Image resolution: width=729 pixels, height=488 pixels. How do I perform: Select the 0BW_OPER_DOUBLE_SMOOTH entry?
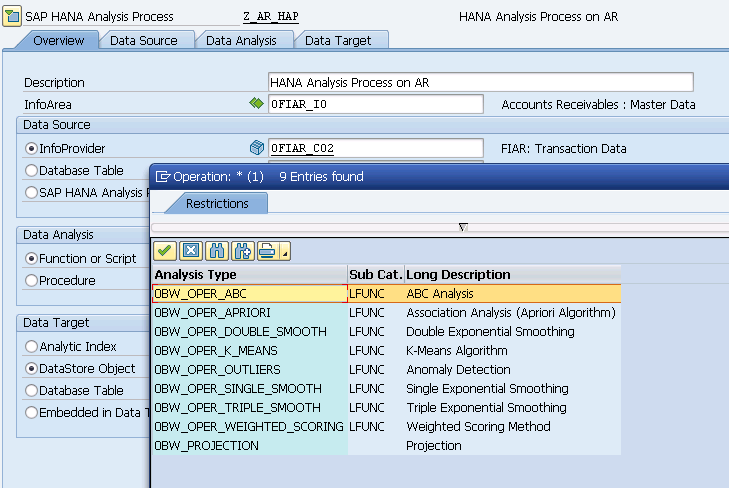[x=250, y=332]
